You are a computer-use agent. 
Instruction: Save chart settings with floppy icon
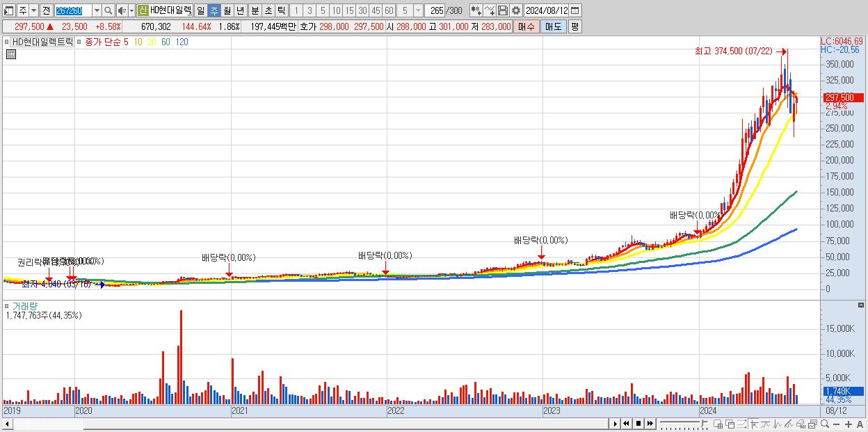coord(503,10)
